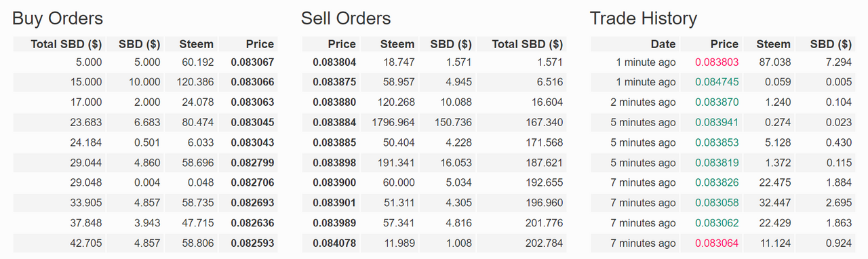Click the green trade price 0.084745

coord(716,82)
